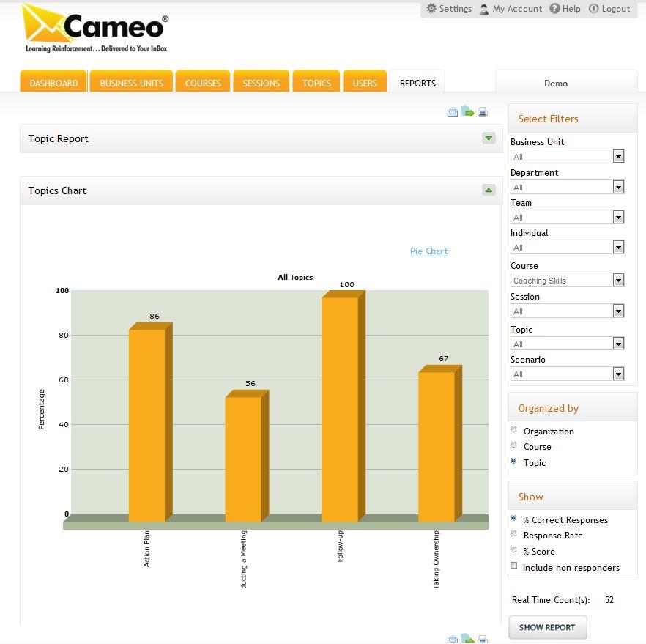
Task: Log out using the Logout icon
Action: [x=594, y=9]
